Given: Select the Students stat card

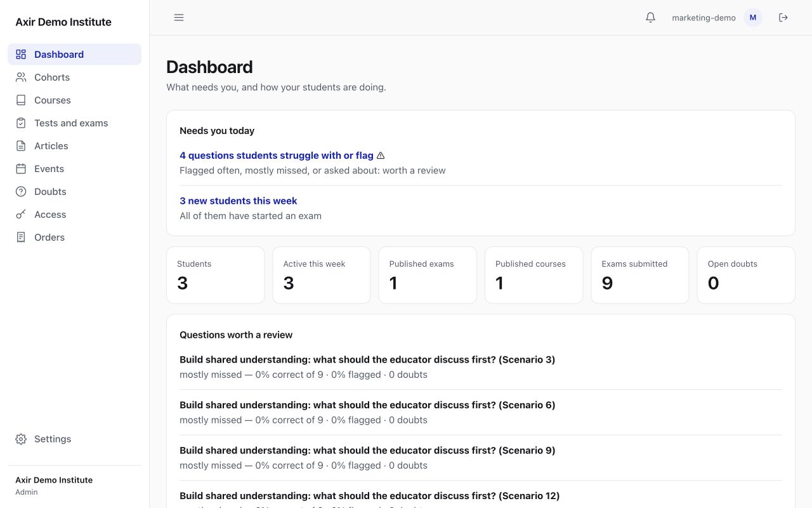Looking at the screenshot, I should click(215, 275).
